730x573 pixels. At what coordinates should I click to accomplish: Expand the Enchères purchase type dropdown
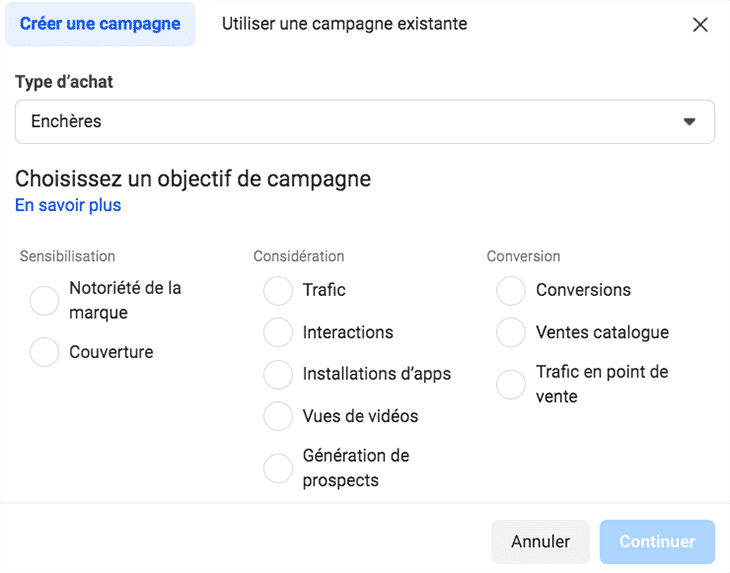coord(365,122)
